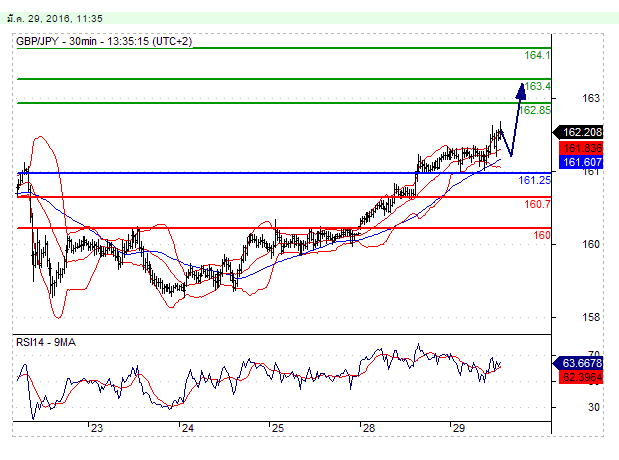Click the RSI MA value tag 62.3964
Viewport: 619px width, 460px height.
click(581, 377)
